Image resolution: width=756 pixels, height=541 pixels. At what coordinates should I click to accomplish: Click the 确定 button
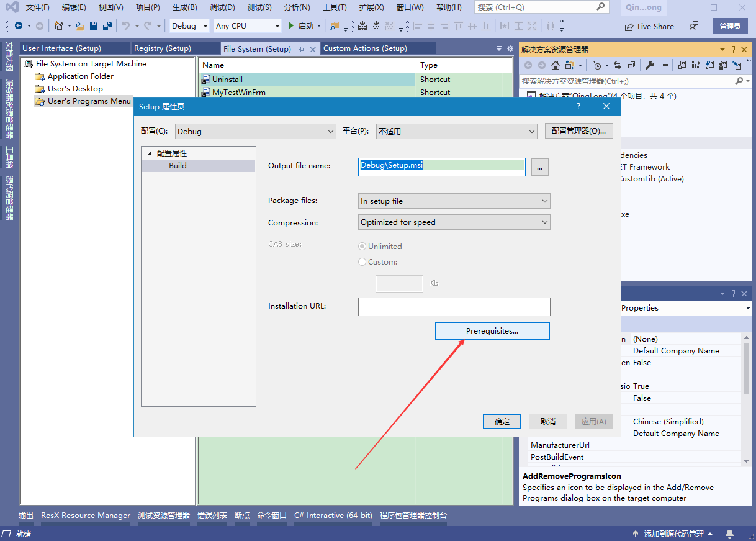(x=502, y=421)
